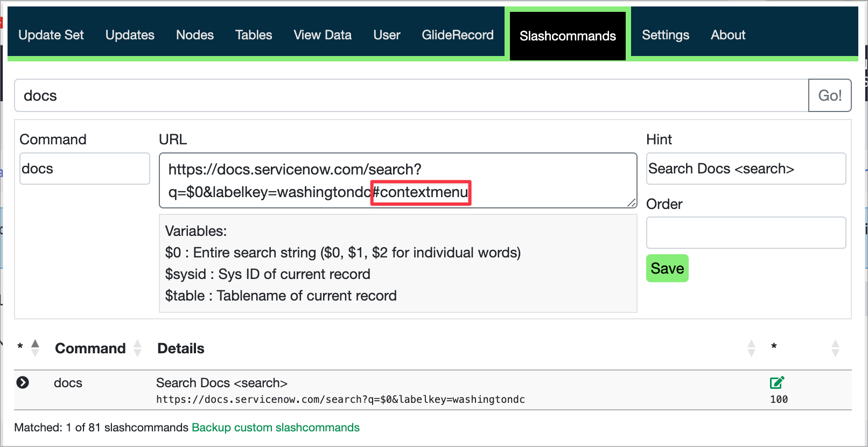Sort by Details column arrows
Viewport: 868px width, 447px height.
click(751, 348)
